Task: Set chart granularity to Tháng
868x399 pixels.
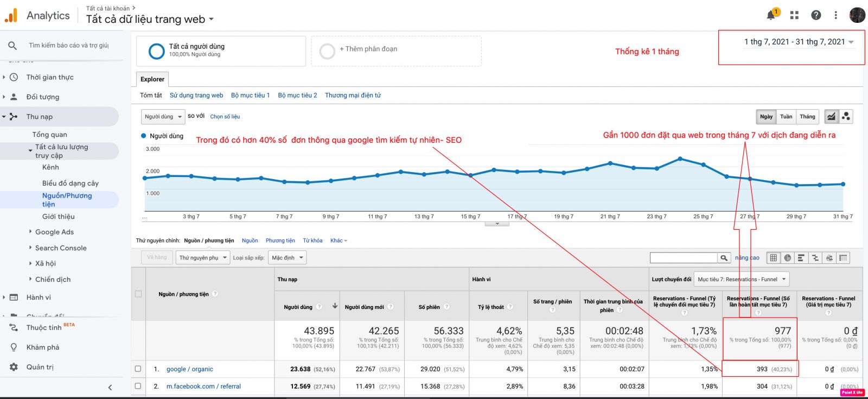Action: point(807,117)
